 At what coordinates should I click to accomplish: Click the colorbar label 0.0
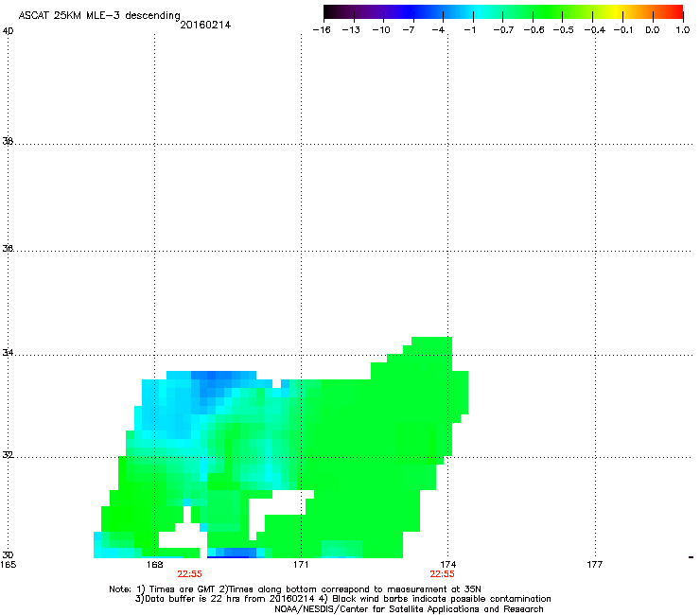(653, 30)
